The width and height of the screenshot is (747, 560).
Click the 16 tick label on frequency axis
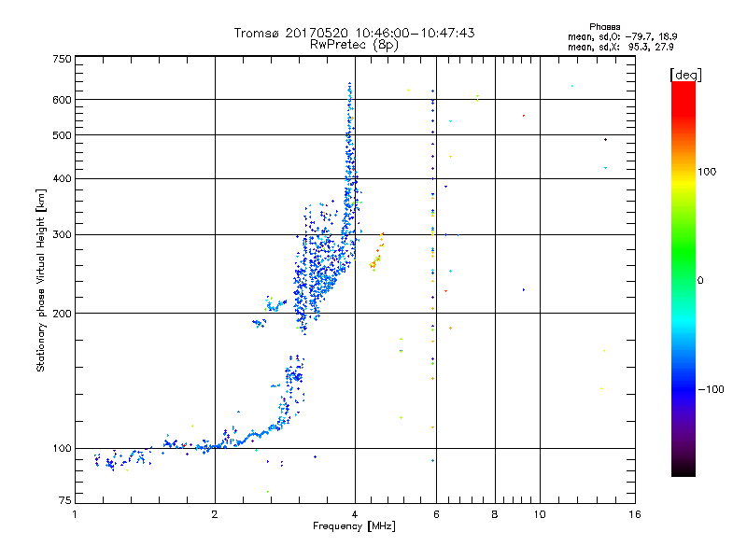point(635,514)
